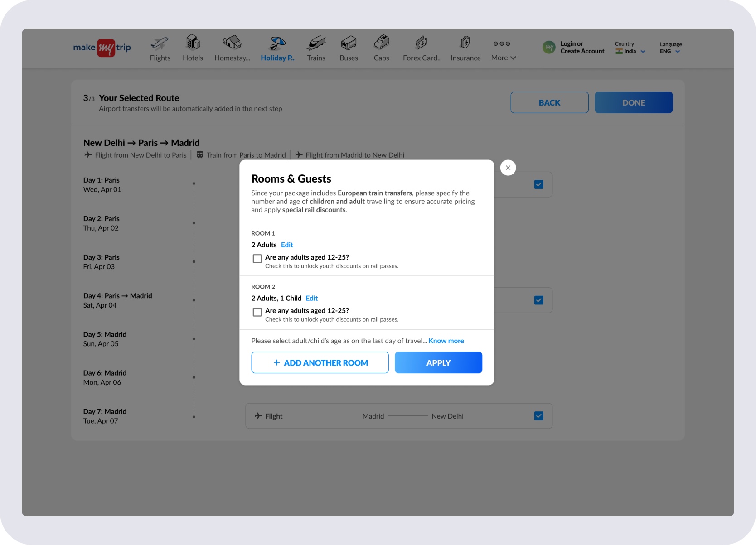Image resolution: width=756 pixels, height=545 pixels.
Task: Open the Country India dropdown
Action: click(x=630, y=48)
